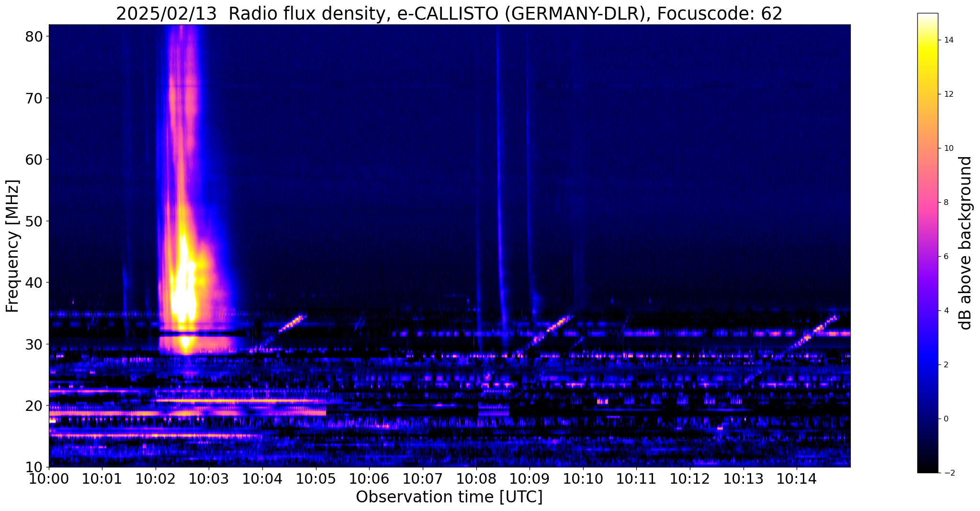980x511 pixels.
Task: Click the colorbar tick value 12
Action: click(948, 94)
